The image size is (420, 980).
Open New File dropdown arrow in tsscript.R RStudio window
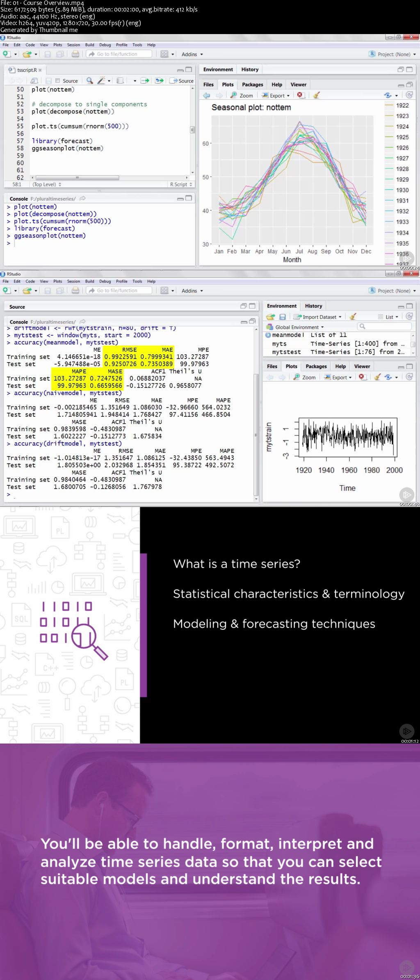pos(16,54)
